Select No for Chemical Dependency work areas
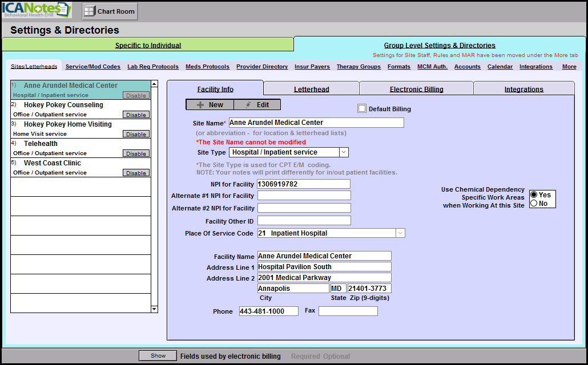This screenshot has height=365, width=588. [x=534, y=204]
